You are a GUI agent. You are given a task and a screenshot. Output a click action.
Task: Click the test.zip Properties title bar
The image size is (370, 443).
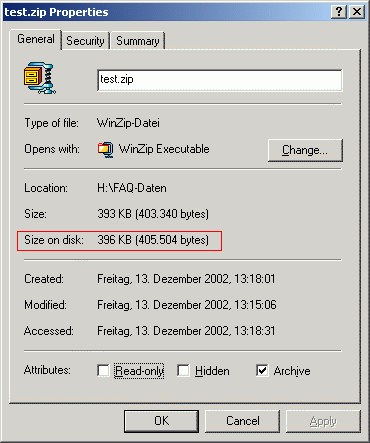coord(167,12)
